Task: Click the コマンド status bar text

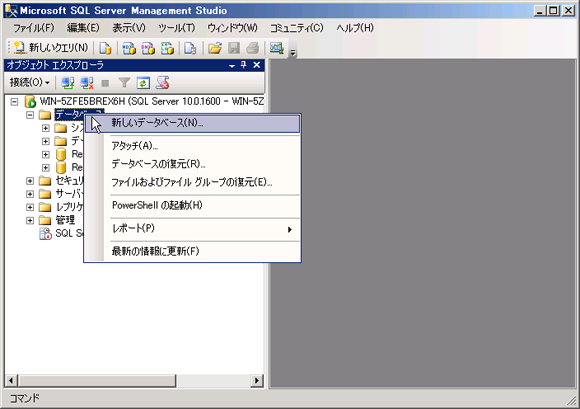Action: tap(24, 398)
